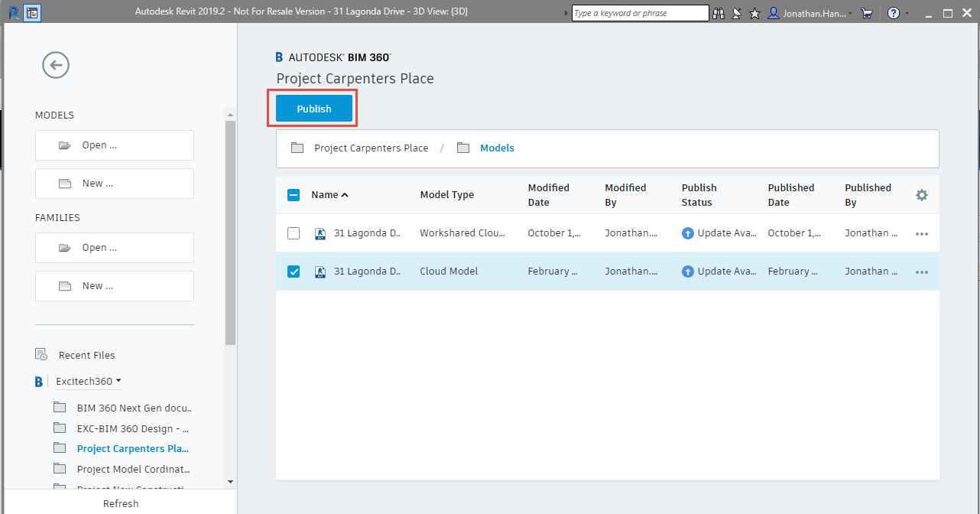Viewport: 980px width, 514px height.
Task: Expand the Excitech360 account dropdown
Action: click(88, 381)
